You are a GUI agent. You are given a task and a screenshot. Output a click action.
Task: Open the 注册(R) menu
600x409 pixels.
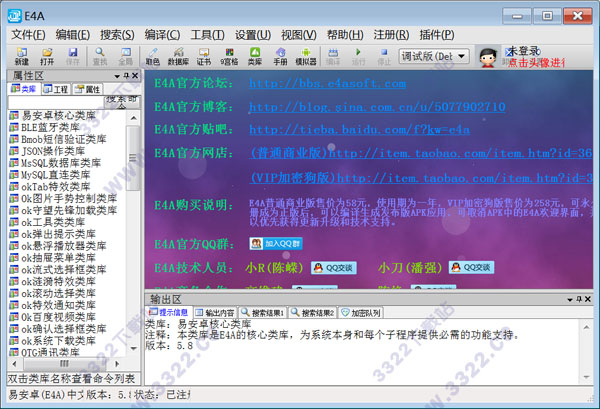391,35
